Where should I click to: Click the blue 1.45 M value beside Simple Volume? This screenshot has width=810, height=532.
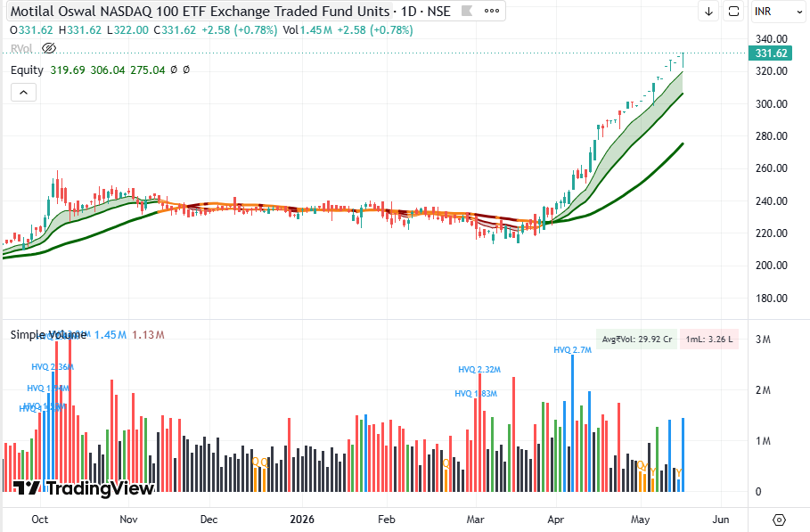(110, 335)
